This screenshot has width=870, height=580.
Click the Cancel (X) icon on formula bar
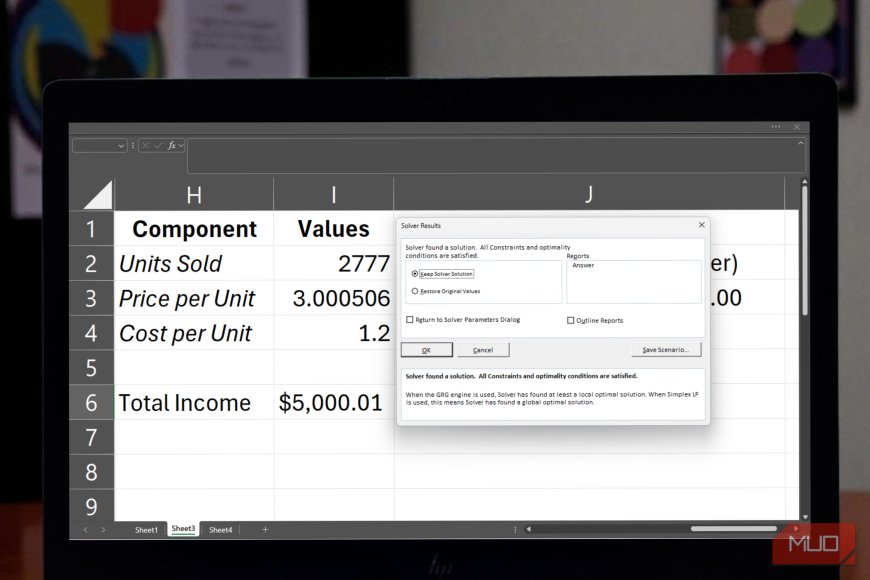[146, 145]
